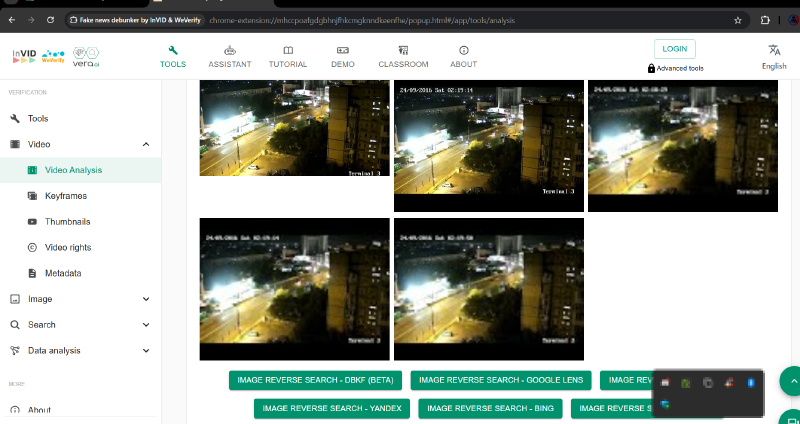Collapse the Video section in sidebar
Screen dimensions: 800x424
click(146, 144)
